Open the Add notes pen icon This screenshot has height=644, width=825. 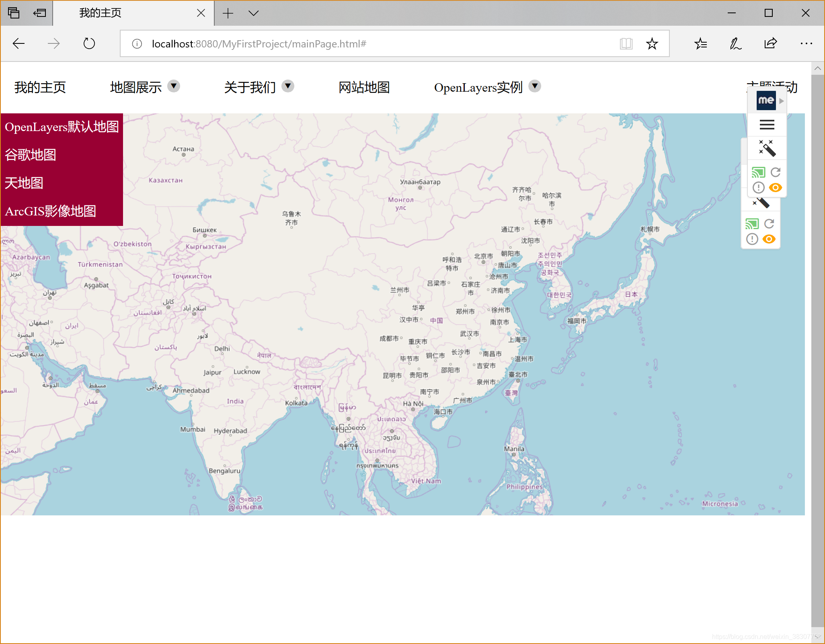(735, 44)
